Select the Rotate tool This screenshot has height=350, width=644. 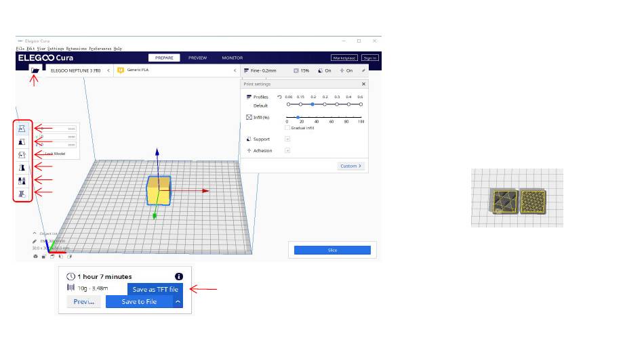click(x=22, y=154)
